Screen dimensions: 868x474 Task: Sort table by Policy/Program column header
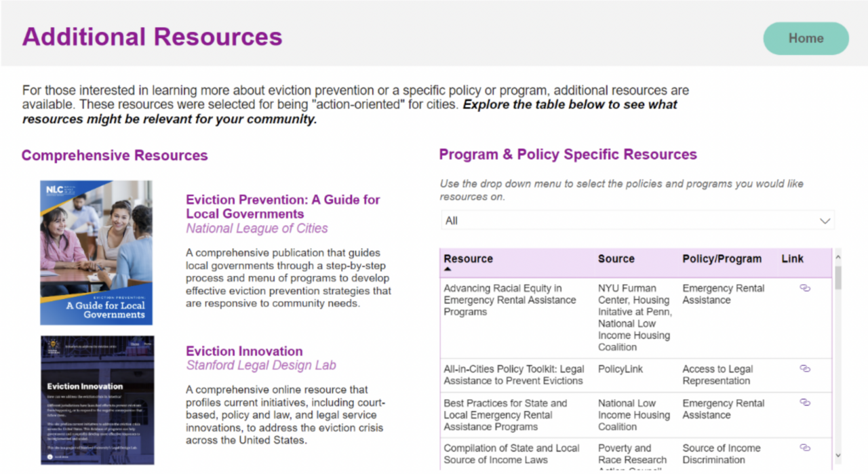(722, 258)
